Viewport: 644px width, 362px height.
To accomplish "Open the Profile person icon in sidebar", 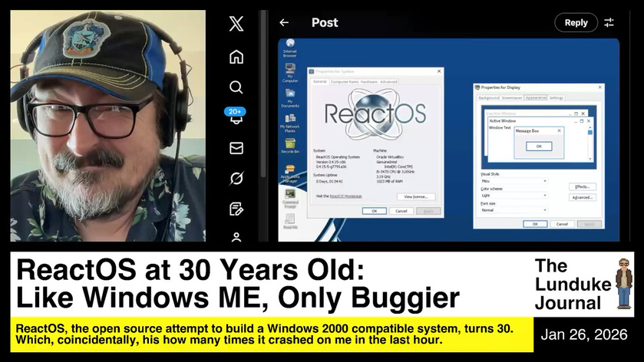I will point(236,237).
